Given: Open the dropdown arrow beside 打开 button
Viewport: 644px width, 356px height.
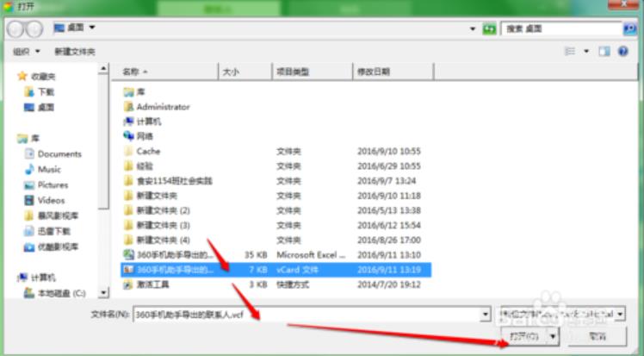Looking at the screenshot, I should (x=553, y=336).
